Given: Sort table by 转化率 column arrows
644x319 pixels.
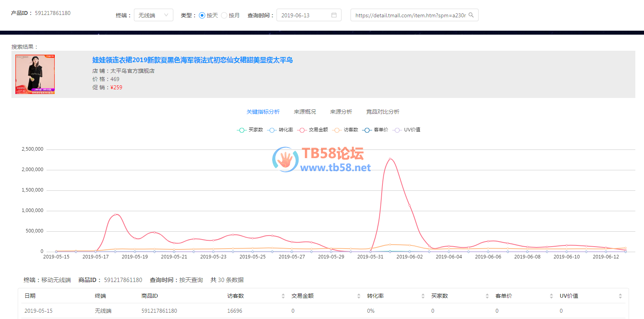Looking at the screenshot, I should tap(423, 296).
